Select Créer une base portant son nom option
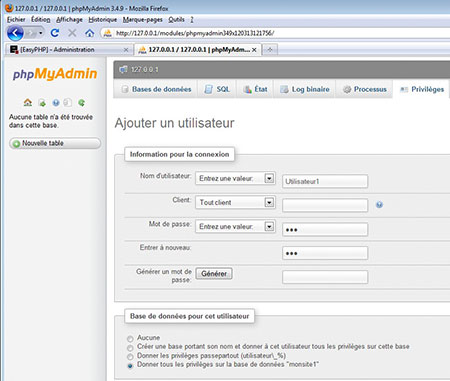Viewport: 450px width, 381px height. 130,348
